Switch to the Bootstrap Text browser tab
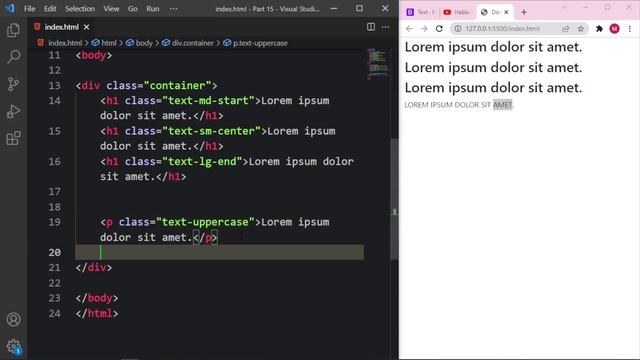This screenshot has height=360, width=640. pos(420,12)
